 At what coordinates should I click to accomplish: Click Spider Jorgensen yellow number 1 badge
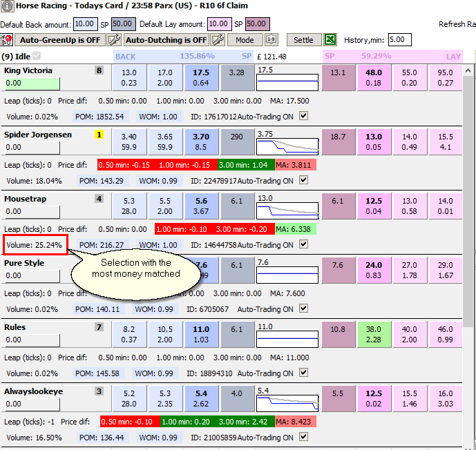coord(99,135)
